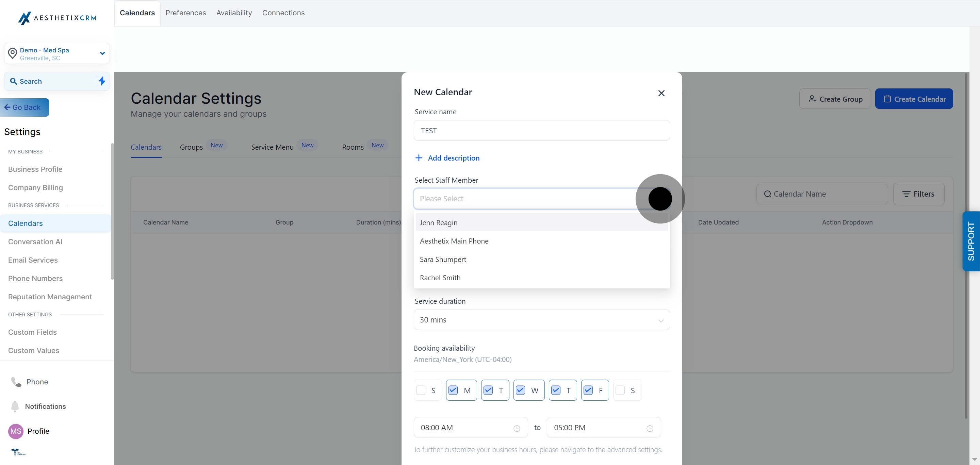Enable the Sunday availability checkbox
The image size is (980, 465).
point(421,390)
